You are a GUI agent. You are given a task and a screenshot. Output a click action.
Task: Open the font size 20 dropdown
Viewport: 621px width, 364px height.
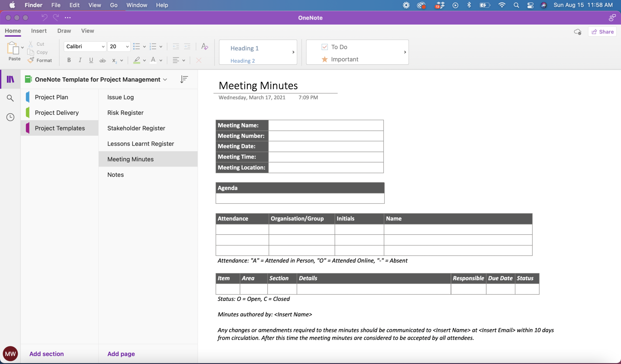127,46
